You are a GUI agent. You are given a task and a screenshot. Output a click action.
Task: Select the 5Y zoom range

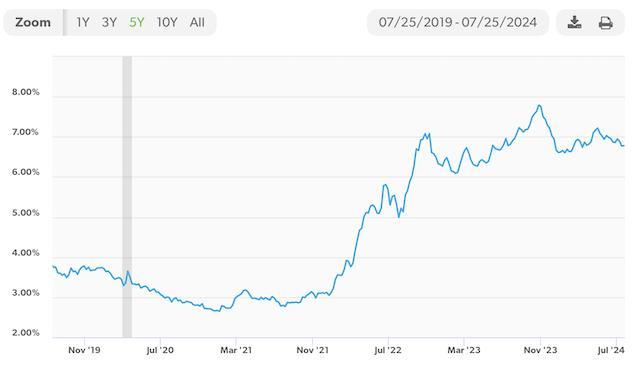pyautogui.click(x=137, y=22)
